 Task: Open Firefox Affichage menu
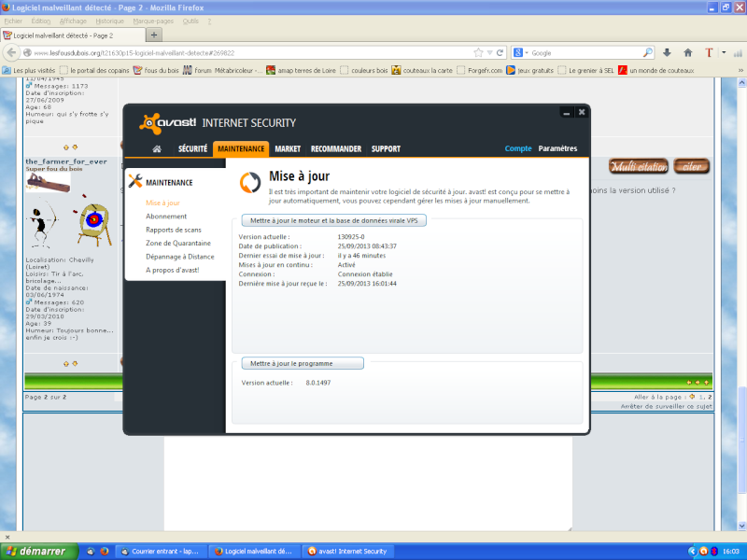coord(73,21)
